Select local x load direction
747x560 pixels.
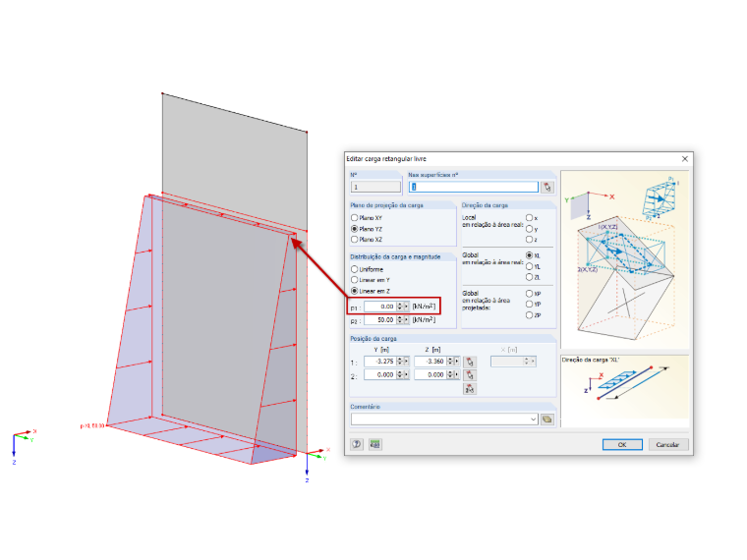pyautogui.click(x=529, y=218)
